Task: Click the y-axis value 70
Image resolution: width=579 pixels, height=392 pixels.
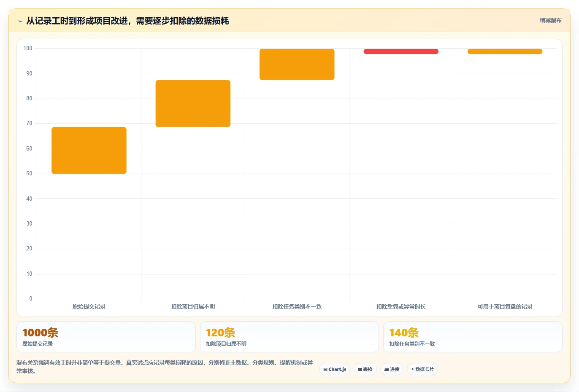Action: pyautogui.click(x=29, y=124)
